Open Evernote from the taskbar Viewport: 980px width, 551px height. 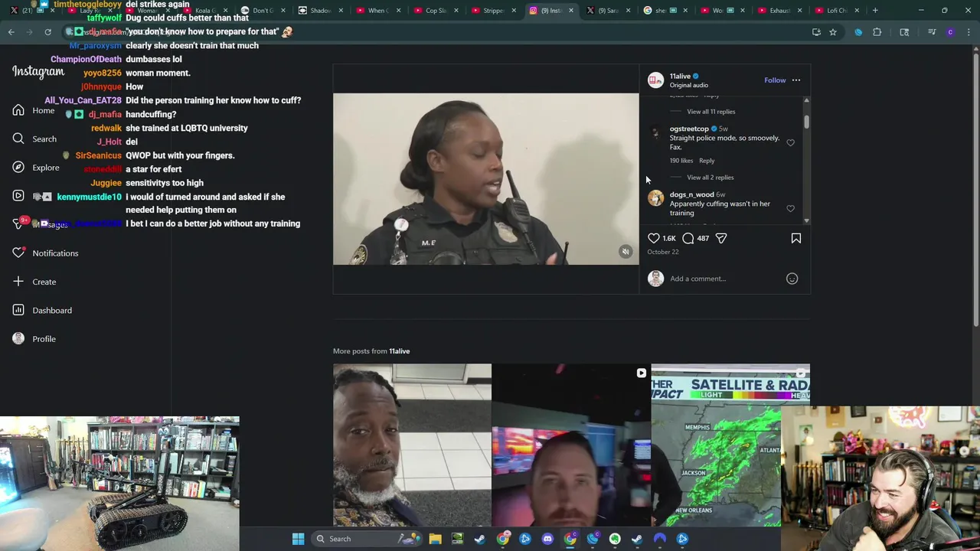615,539
